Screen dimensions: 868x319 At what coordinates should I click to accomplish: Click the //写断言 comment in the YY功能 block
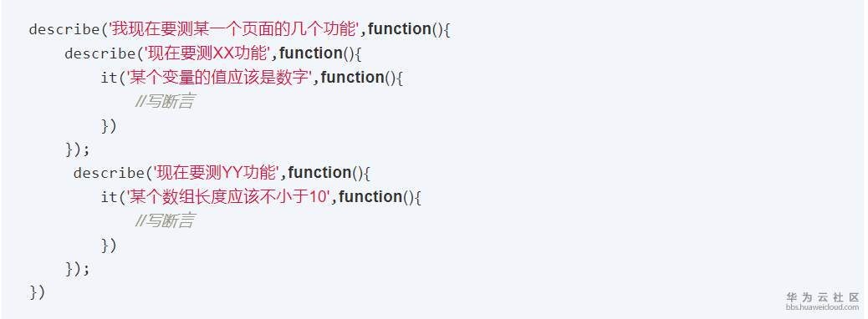165,221
